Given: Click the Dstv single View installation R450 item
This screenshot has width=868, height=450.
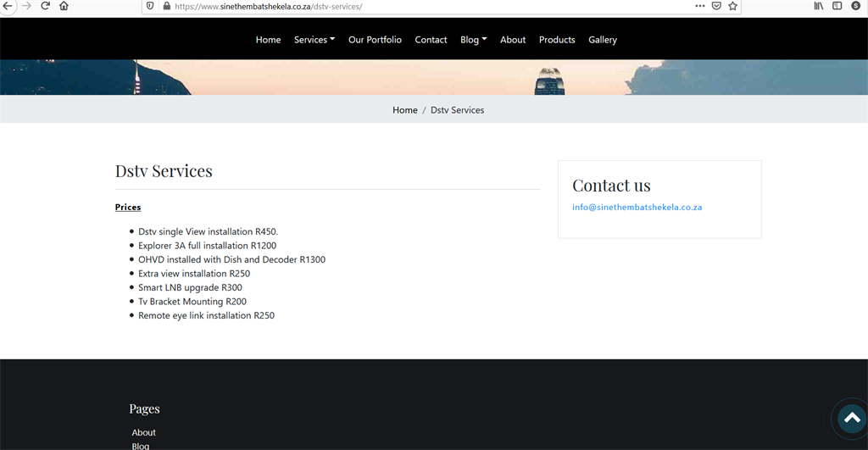Looking at the screenshot, I should 209,231.
